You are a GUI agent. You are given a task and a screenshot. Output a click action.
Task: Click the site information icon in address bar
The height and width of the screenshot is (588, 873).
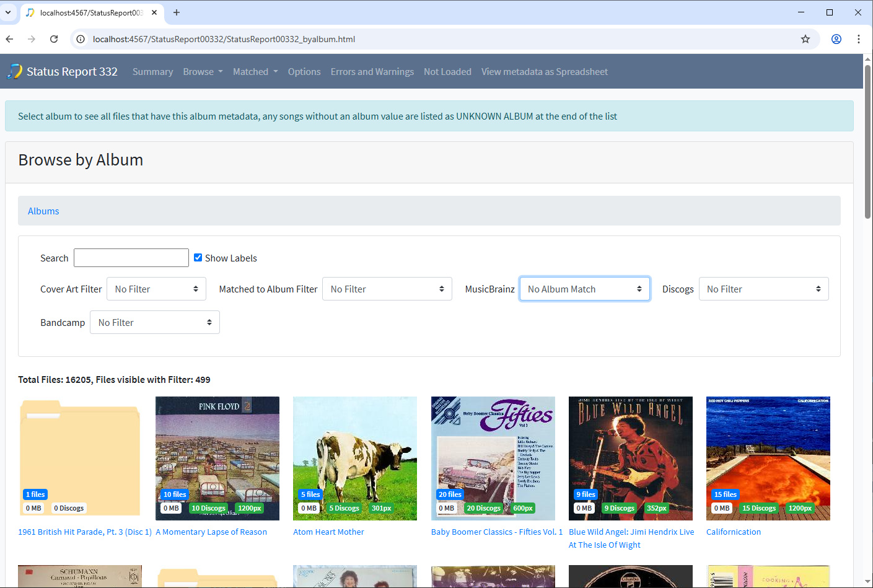click(81, 39)
